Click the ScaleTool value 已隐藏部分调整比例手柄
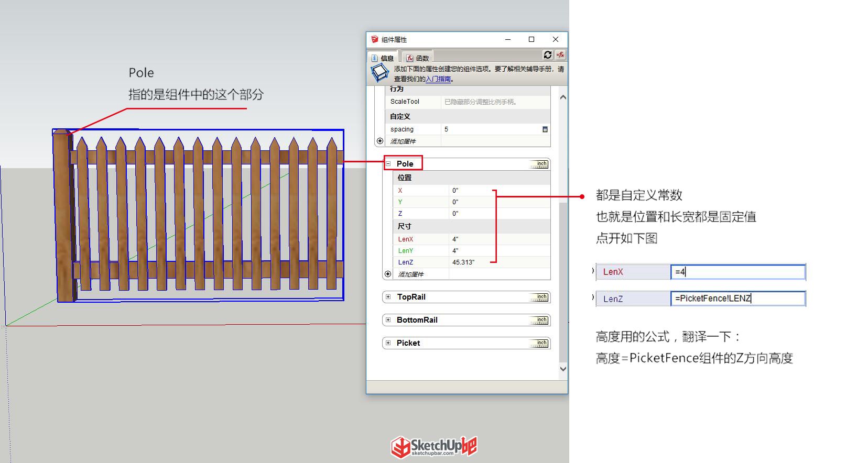This screenshot has height=463, width=868. (x=481, y=102)
